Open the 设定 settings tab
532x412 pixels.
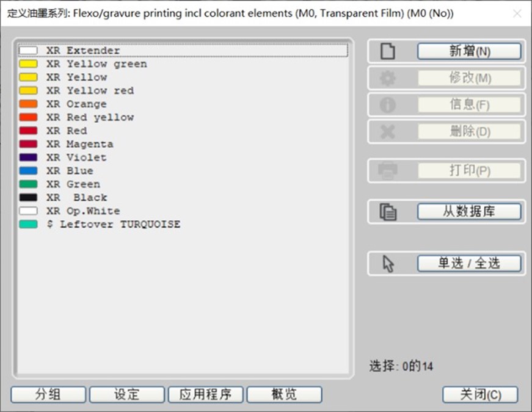pos(127,394)
